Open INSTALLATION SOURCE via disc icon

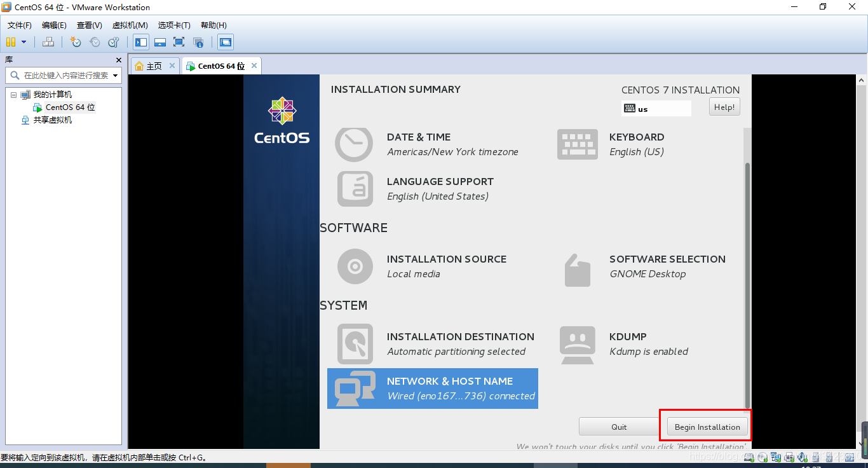point(355,266)
